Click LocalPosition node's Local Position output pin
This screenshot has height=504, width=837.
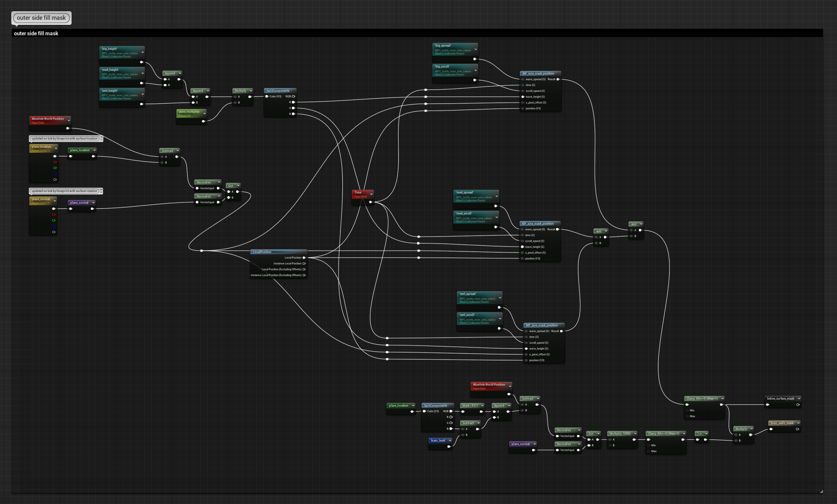[304, 258]
